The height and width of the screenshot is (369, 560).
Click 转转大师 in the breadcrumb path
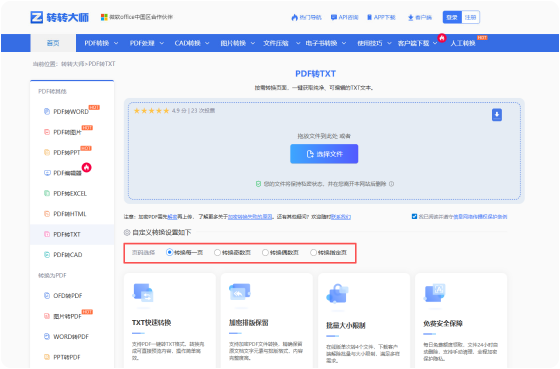pyautogui.click(x=72, y=64)
